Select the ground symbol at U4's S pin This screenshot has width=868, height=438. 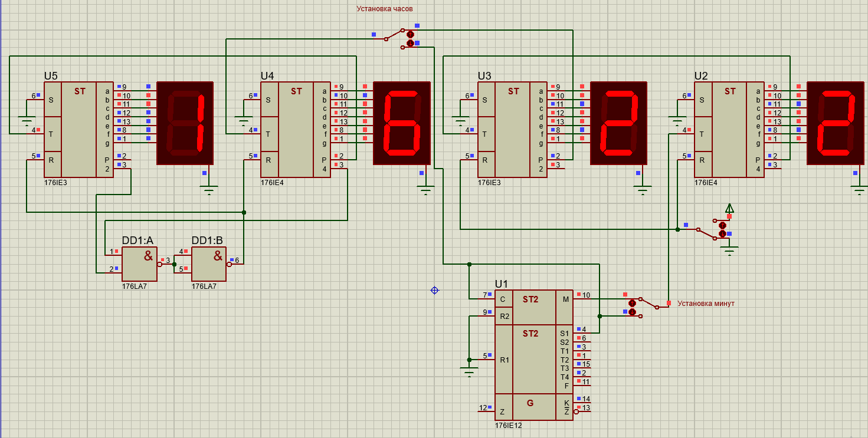[244, 121]
